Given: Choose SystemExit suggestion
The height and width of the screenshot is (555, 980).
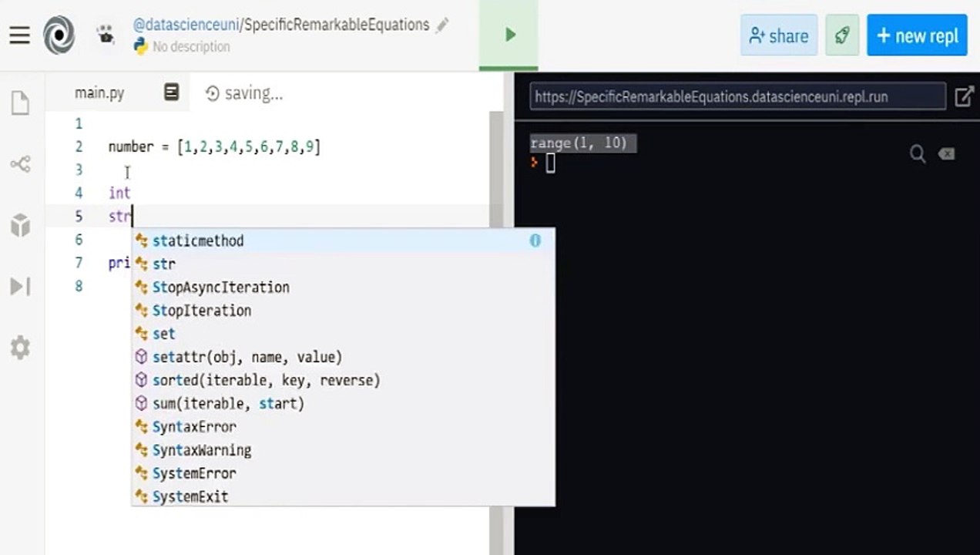Looking at the screenshot, I should [x=343, y=496].
